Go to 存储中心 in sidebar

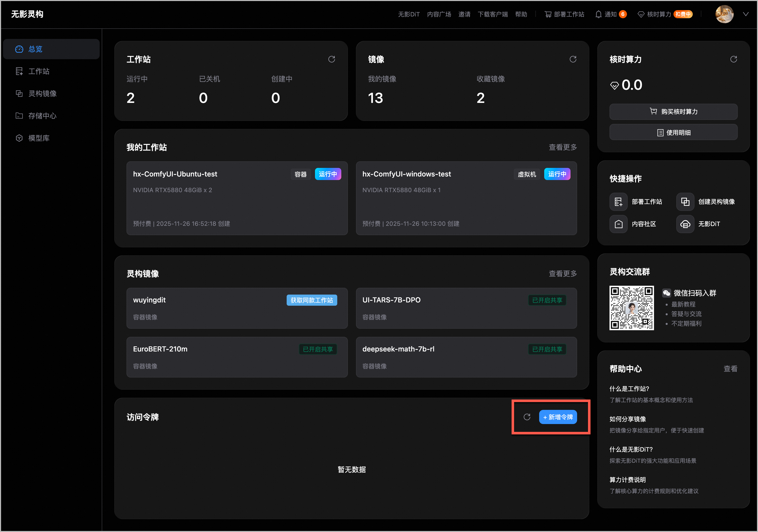click(x=42, y=116)
